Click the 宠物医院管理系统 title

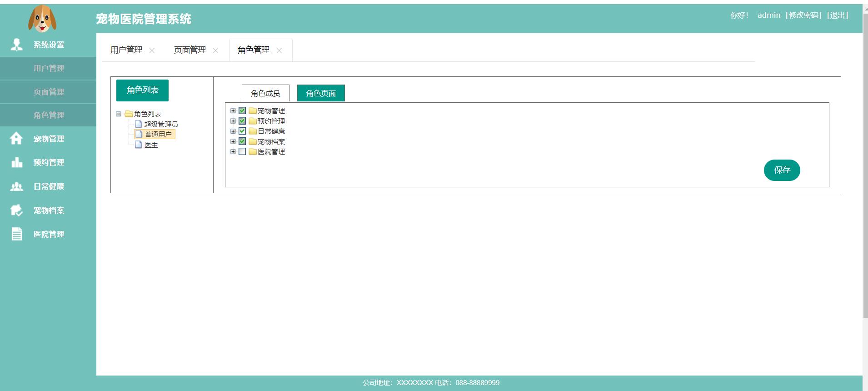pos(144,19)
